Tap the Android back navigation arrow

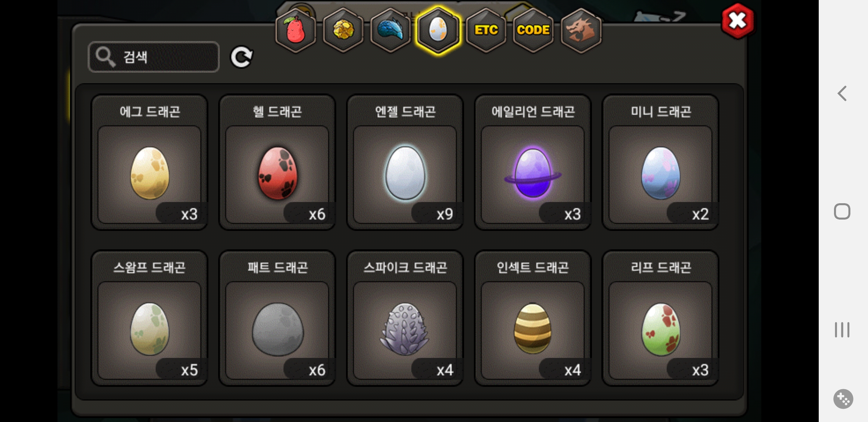[x=842, y=93]
